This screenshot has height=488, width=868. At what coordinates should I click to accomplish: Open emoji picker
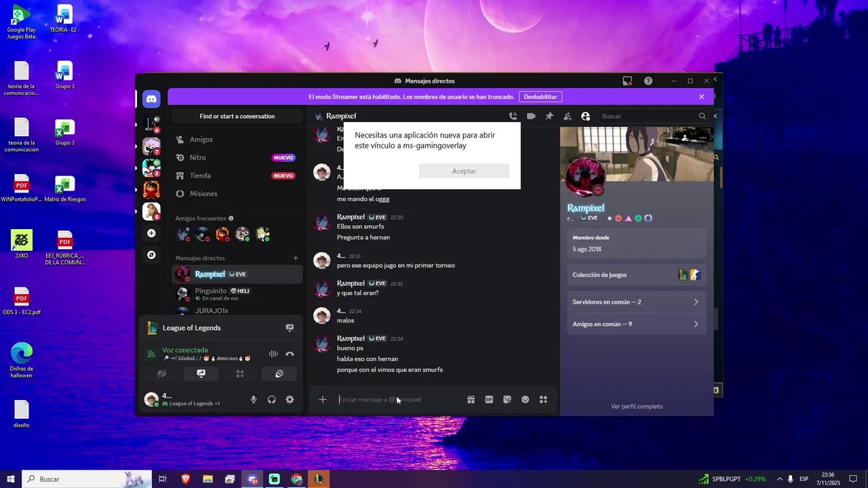525,400
